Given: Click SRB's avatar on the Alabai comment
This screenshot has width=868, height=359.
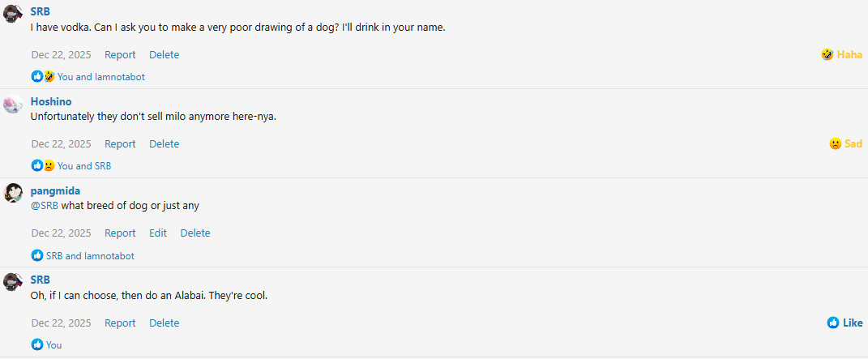Looking at the screenshot, I should click(12, 282).
